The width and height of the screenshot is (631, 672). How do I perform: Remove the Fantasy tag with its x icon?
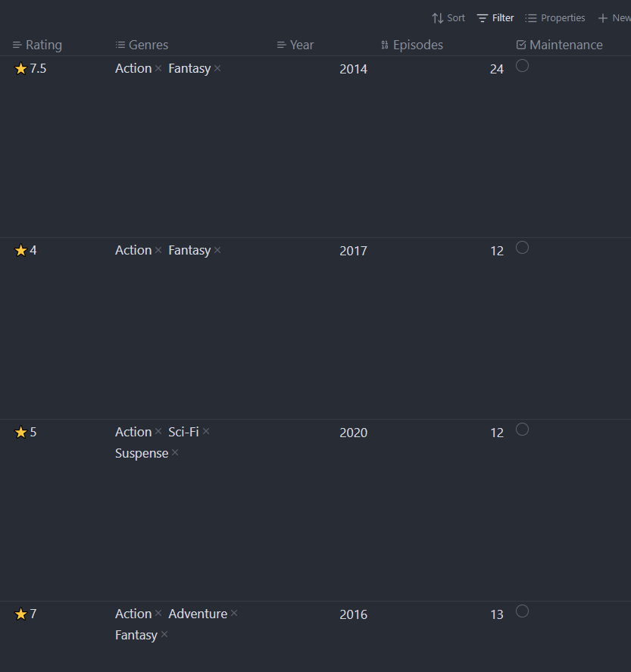217,68
